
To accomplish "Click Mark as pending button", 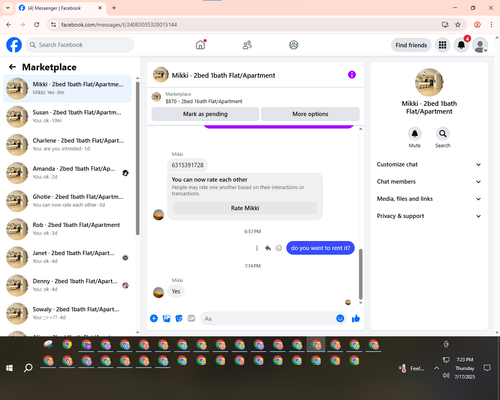I will 205,114.
